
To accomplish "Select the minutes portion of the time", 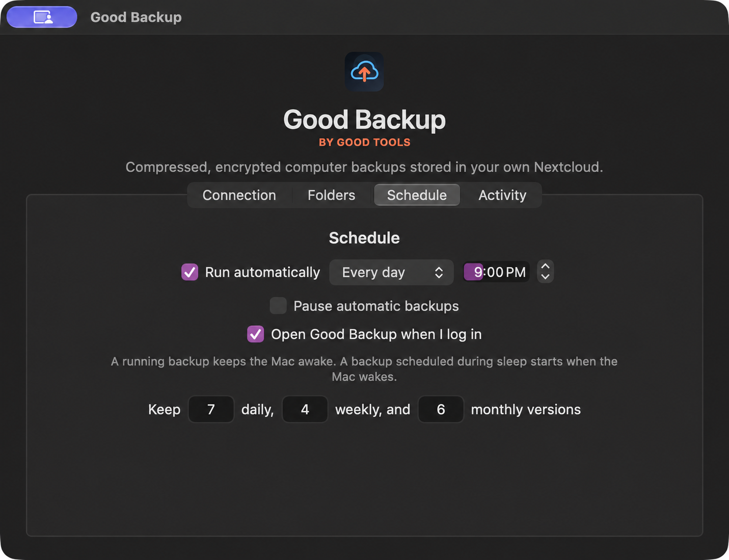I will pyautogui.click(x=495, y=272).
